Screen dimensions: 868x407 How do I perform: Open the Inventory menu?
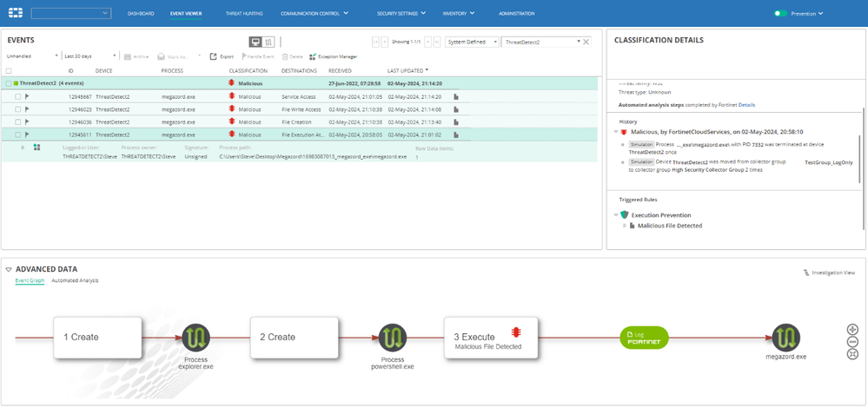459,13
